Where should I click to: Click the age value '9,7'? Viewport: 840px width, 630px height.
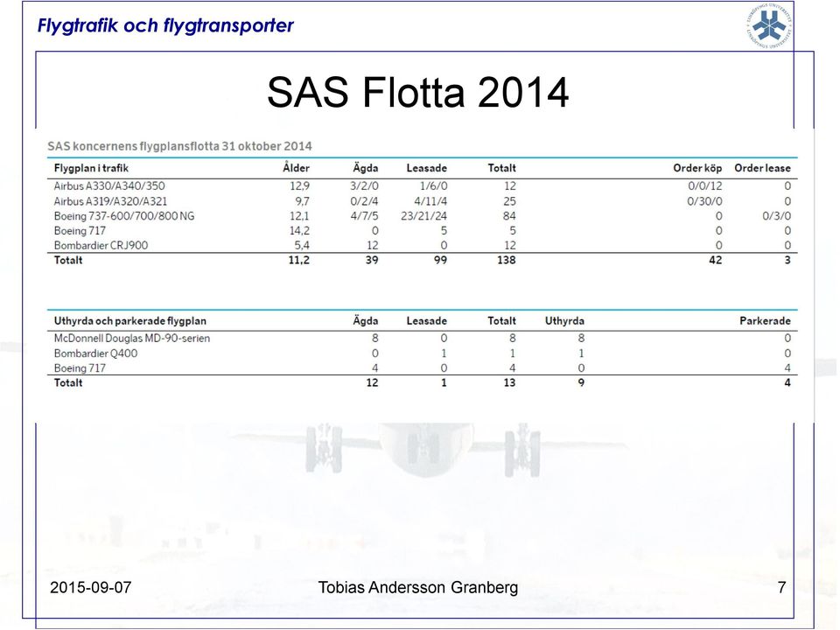tap(302, 201)
